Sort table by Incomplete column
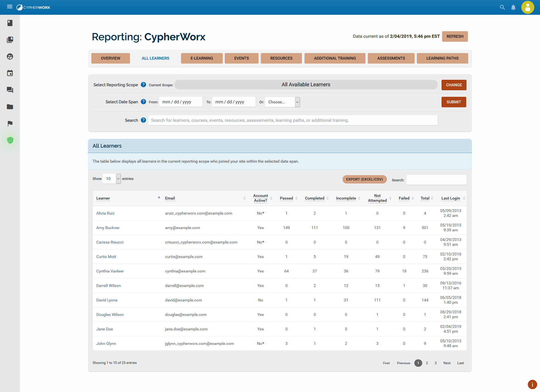 (x=346, y=198)
